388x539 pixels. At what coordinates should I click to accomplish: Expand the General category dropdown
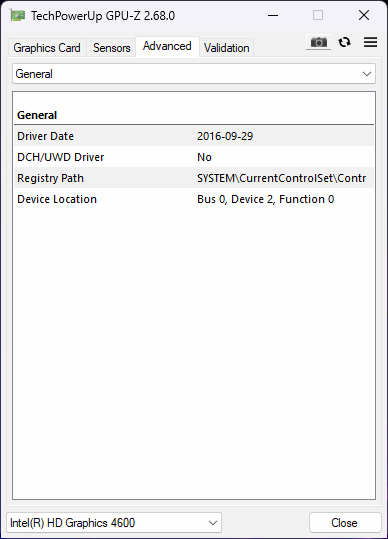click(194, 74)
